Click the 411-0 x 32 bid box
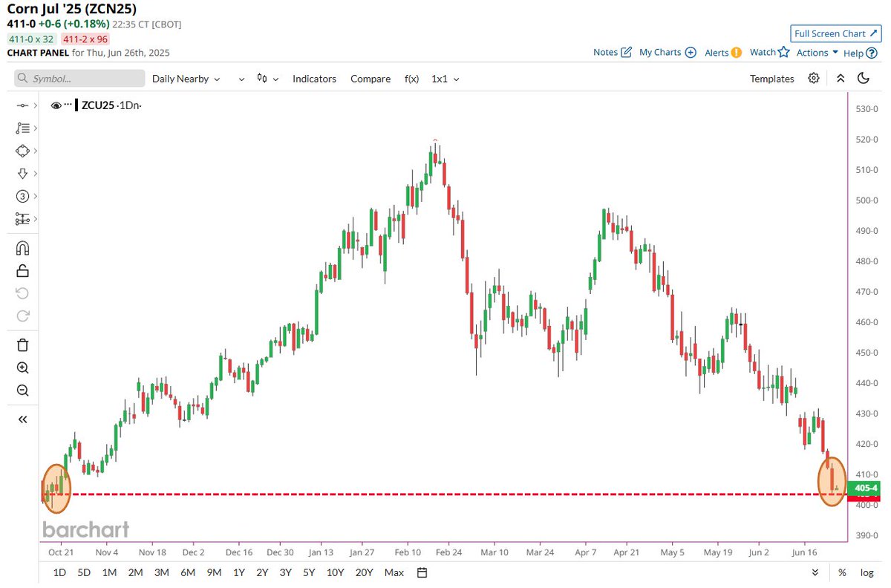The width and height of the screenshot is (891, 588). [x=31, y=39]
